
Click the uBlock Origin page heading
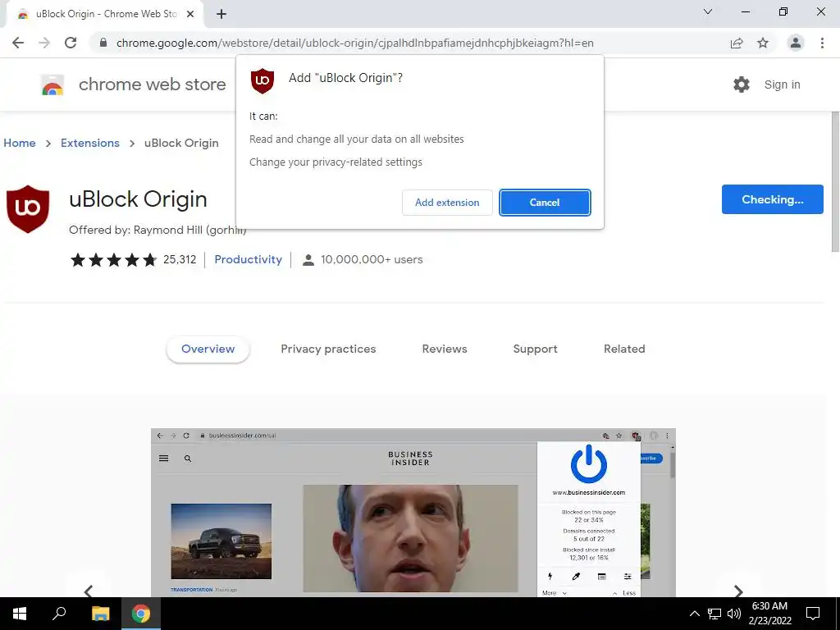pyautogui.click(x=138, y=199)
